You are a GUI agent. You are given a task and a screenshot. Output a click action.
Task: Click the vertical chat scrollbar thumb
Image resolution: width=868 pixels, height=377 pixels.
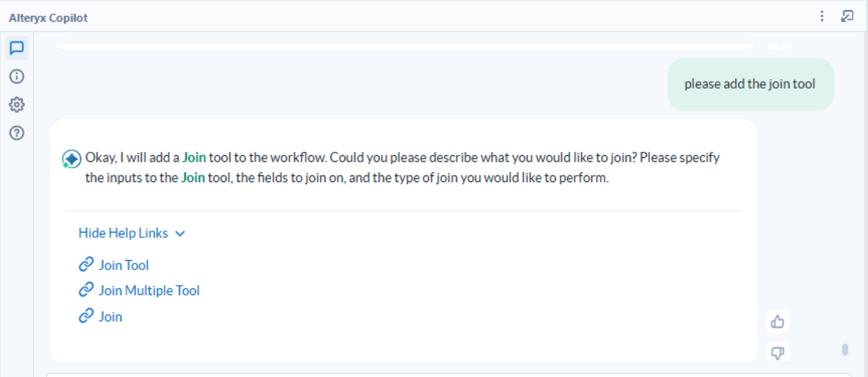[x=845, y=349]
